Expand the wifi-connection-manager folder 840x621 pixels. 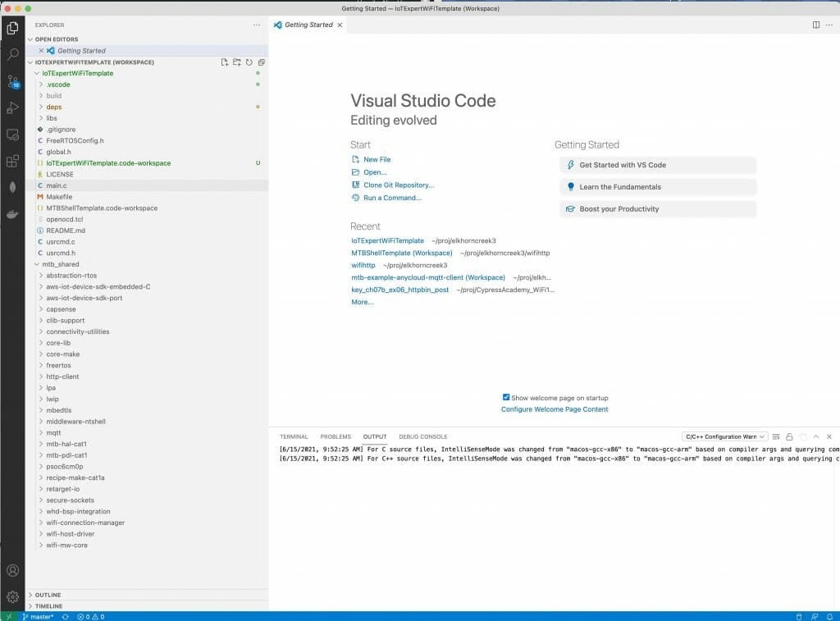pyautogui.click(x=41, y=523)
